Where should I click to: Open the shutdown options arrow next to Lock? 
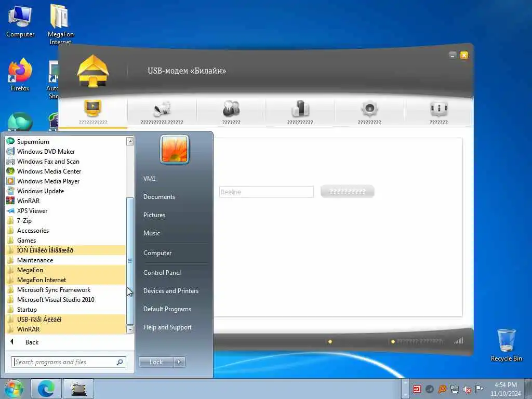(x=179, y=362)
